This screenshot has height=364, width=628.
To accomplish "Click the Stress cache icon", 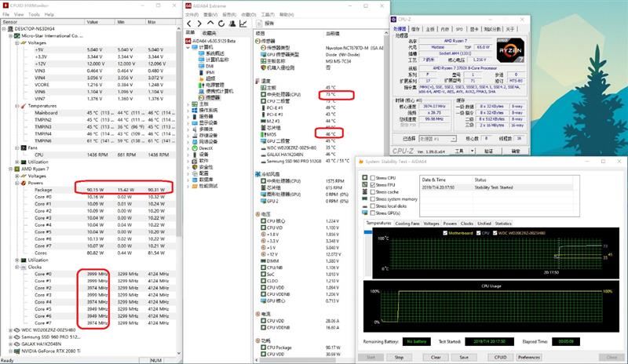I will (365, 192).
